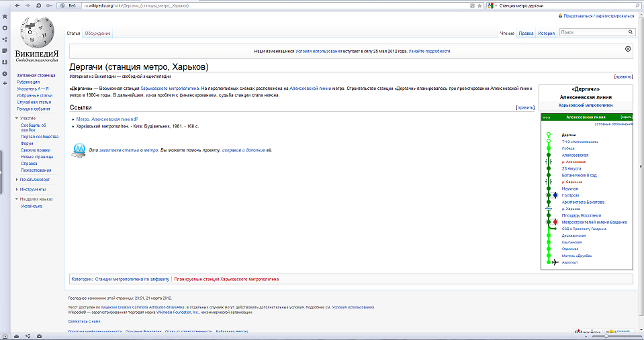
Task: Click the metro stub icon
Action: click(x=79, y=149)
